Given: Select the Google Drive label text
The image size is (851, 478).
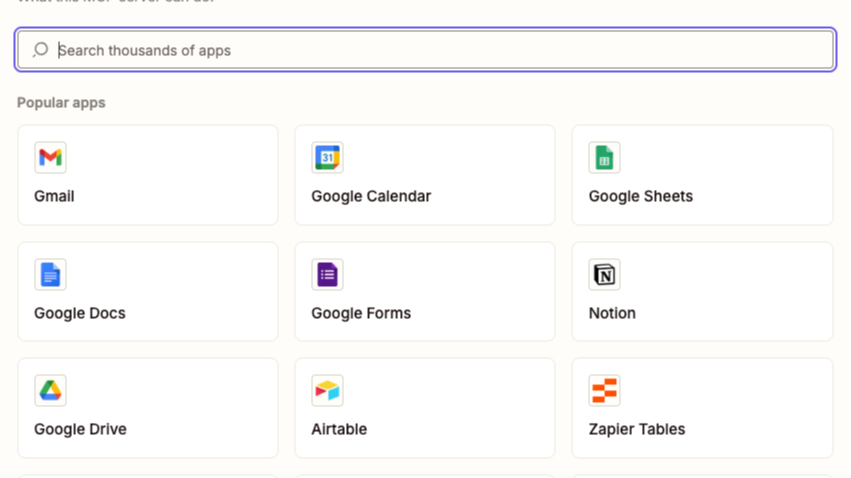Looking at the screenshot, I should (x=80, y=429).
